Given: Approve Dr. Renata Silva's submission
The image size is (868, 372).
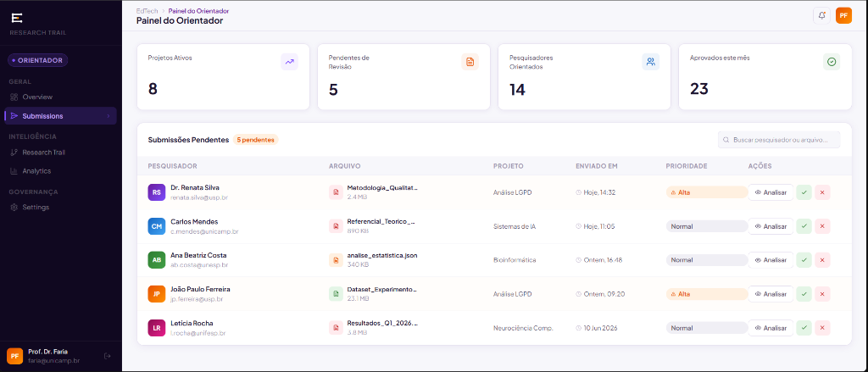Looking at the screenshot, I should 804,192.
